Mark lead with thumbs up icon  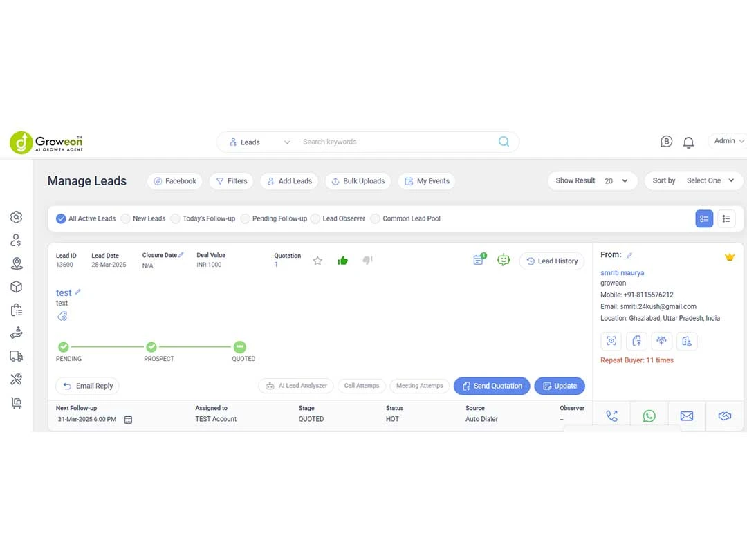342,261
